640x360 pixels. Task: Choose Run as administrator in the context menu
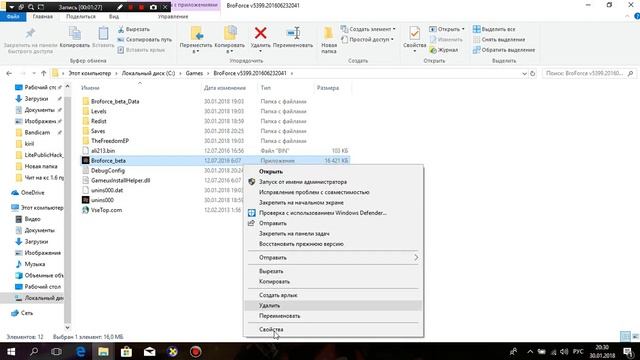[x=333, y=182]
